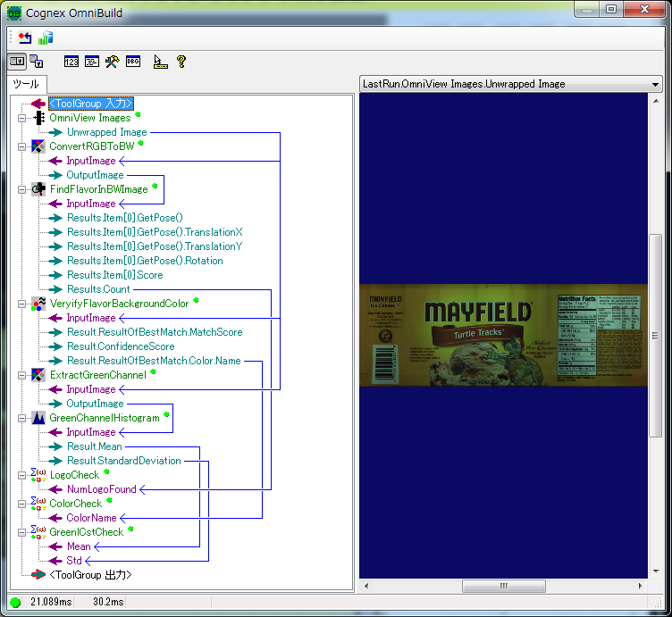This screenshot has height=617, width=672.
Task: Select <ToolGroup 出力> tree node
Action: (90, 575)
